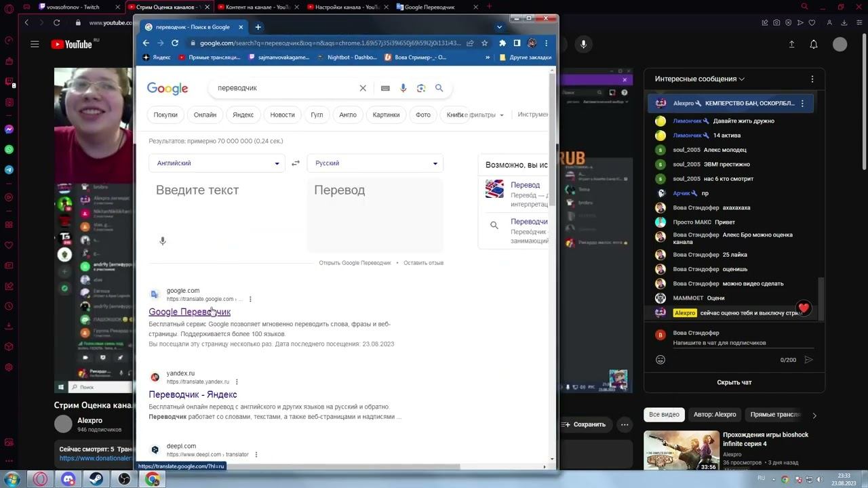Share this page from the Chrome address bar
The image size is (868, 488).
click(x=470, y=43)
